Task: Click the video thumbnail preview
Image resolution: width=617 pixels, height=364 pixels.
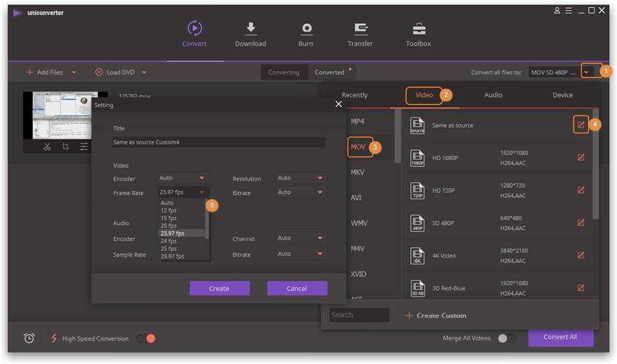Action: (65, 115)
